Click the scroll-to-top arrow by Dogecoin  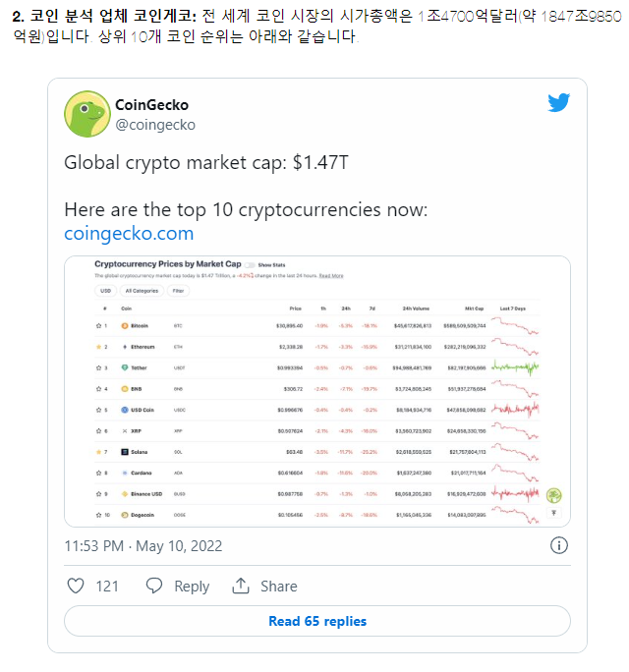(x=553, y=513)
